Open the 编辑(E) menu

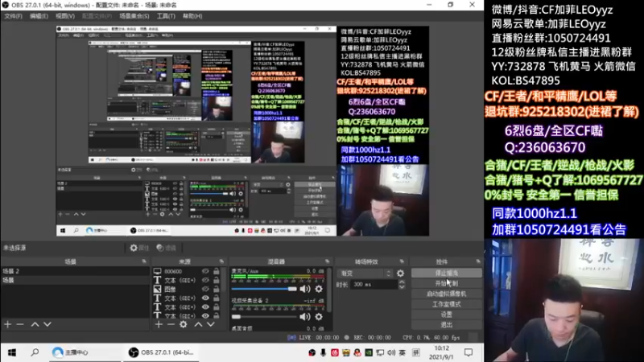click(x=39, y=16)
